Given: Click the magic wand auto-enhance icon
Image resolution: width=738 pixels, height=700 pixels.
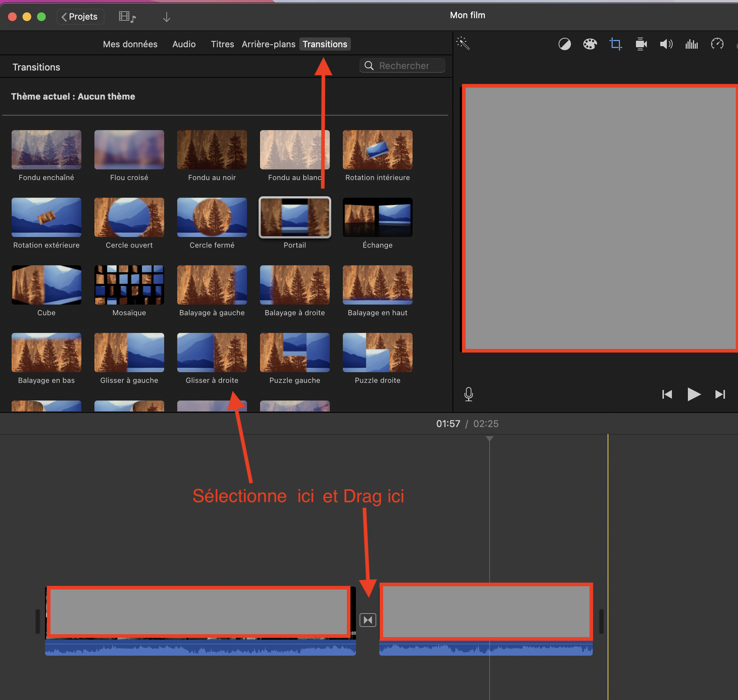Looking at the screenshot, I should [463, 44].
